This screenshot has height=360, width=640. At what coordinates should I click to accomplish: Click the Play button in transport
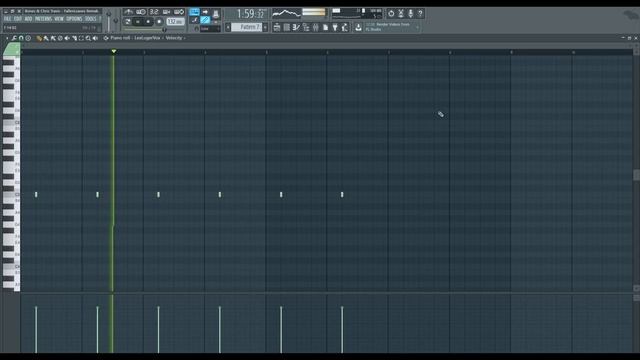(138, 22)
